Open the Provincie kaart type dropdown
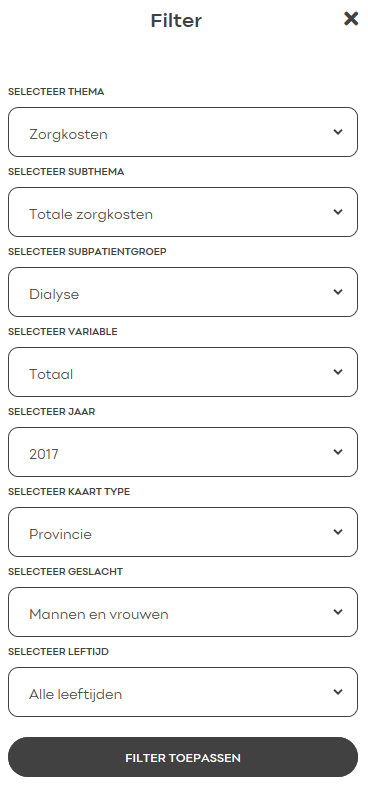The image size is (368, 786). 183,532
